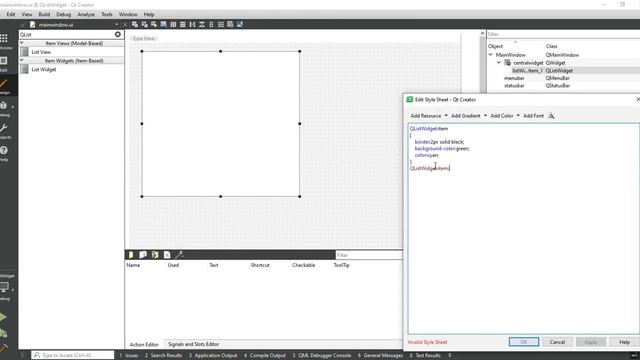The height and width of the screenshot is (360, 640).
Task: Click Help in Edit Style Sheet dialog
Action: [624, 342]
